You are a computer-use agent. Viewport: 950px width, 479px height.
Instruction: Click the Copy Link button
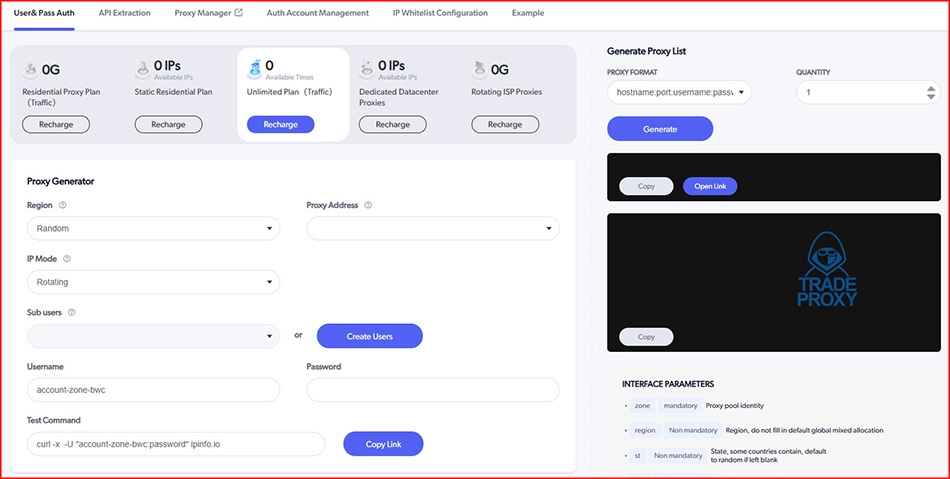[383, 444]
